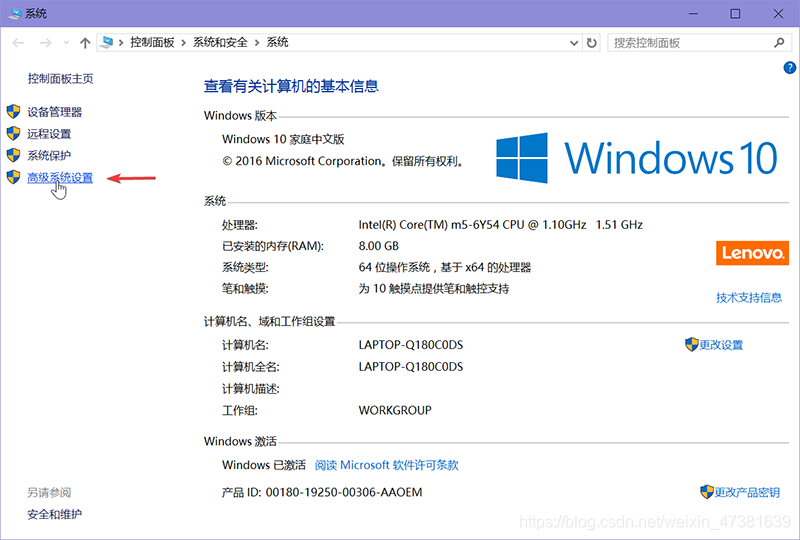Select 系统和安全 in breadcrumb path
Screen dimensions: 800x540
pos(220,42)
